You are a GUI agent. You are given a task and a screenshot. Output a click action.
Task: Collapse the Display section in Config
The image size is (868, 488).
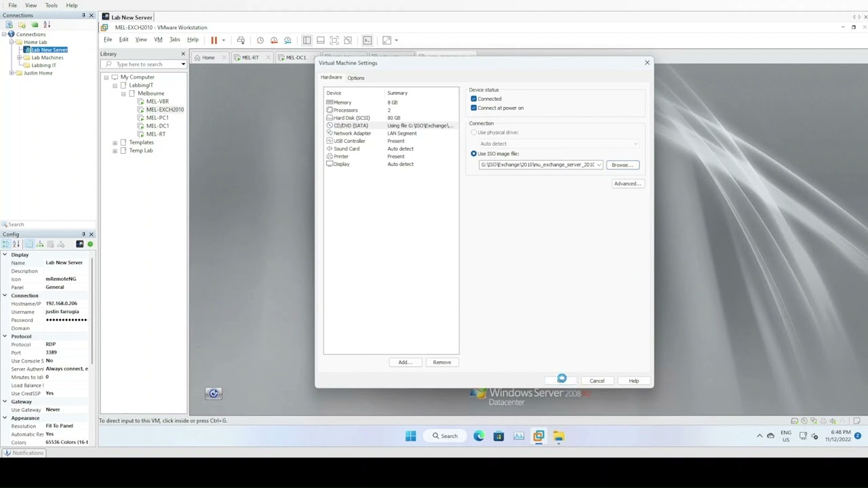(x=5, y=255)
